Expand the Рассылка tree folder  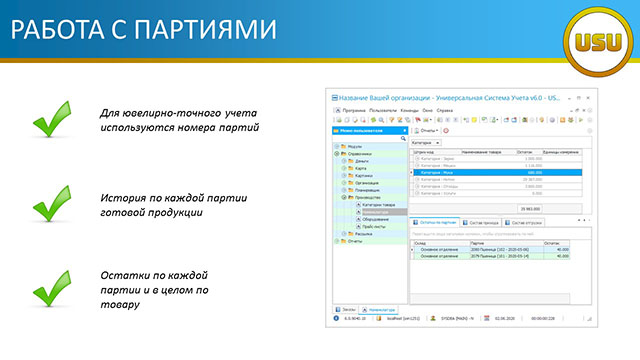344,234
